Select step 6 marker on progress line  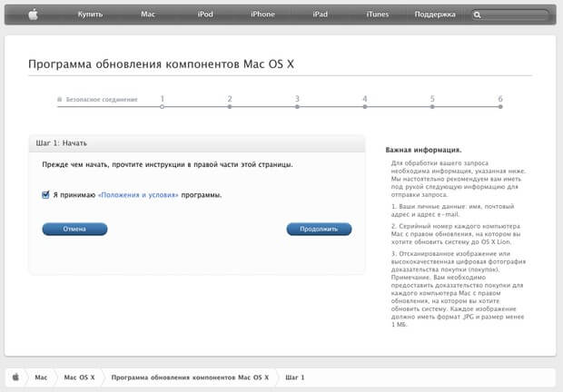(500, 106)
